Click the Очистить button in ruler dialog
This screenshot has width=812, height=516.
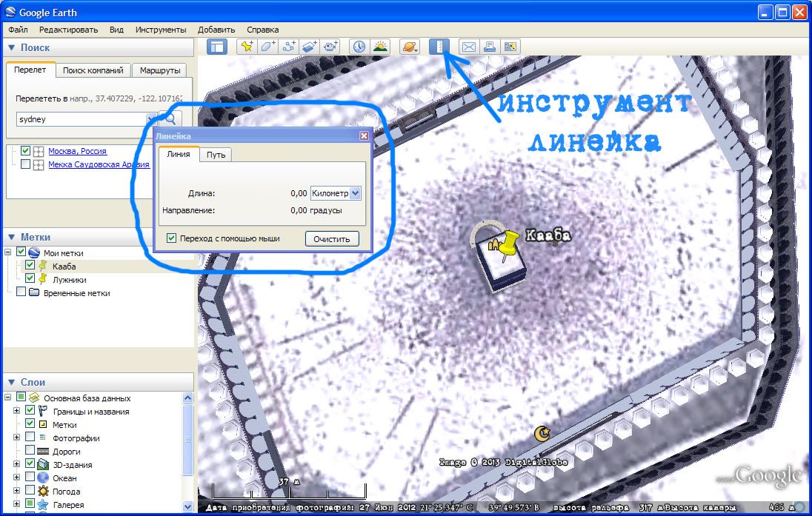click(332, 239)
